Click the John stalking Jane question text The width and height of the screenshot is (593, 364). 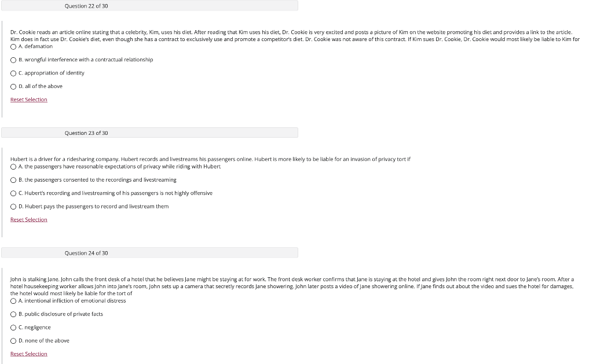pyautogui.click(x=292, y=286)
